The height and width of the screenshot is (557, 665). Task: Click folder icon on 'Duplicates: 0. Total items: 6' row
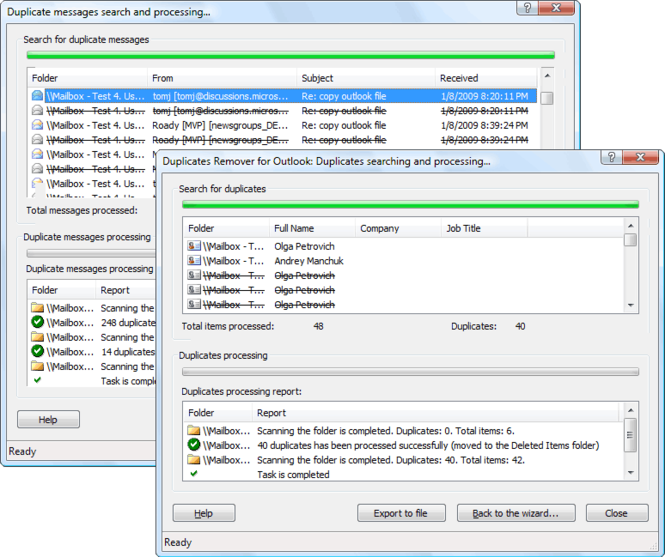point(194,431)
